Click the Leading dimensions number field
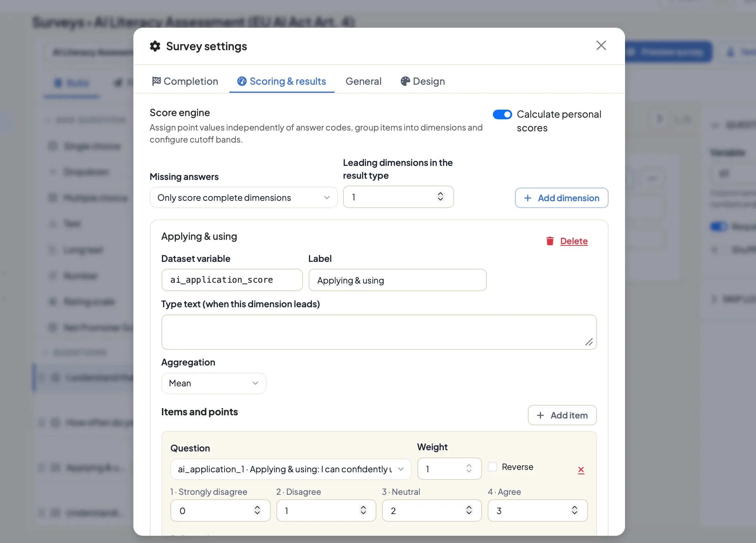This screenshot has width=756, height=543. (398, 197)
